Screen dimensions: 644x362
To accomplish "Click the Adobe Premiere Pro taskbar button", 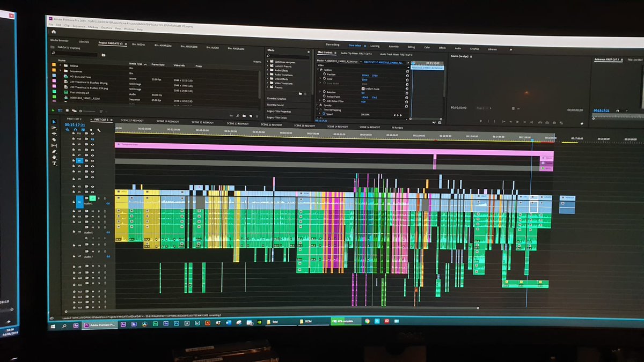I will pyautogui.click(x=101, y=326).
